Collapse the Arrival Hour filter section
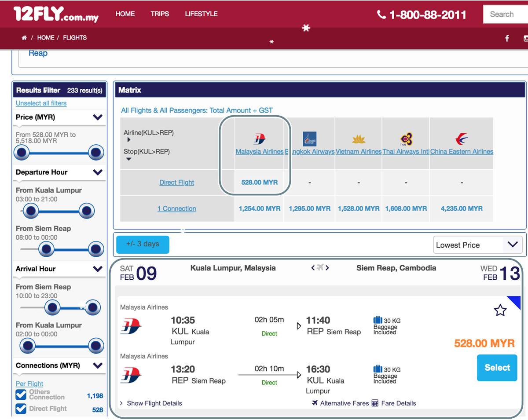 pyautogui.click(x=98, y=269)
